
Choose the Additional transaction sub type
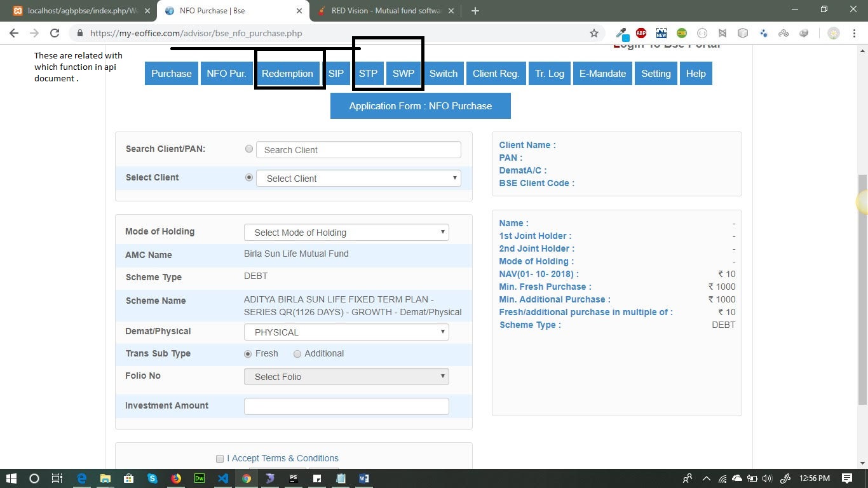(x=297, y=354)
